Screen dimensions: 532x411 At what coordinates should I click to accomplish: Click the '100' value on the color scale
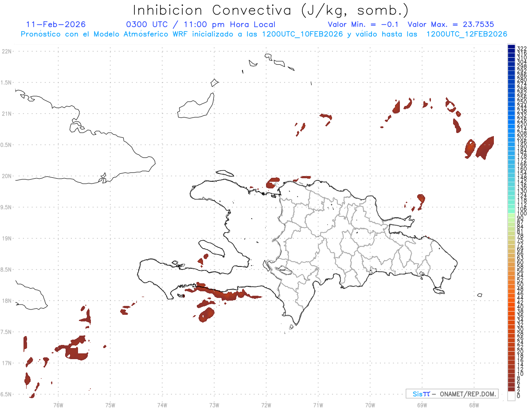coord(522,214)
